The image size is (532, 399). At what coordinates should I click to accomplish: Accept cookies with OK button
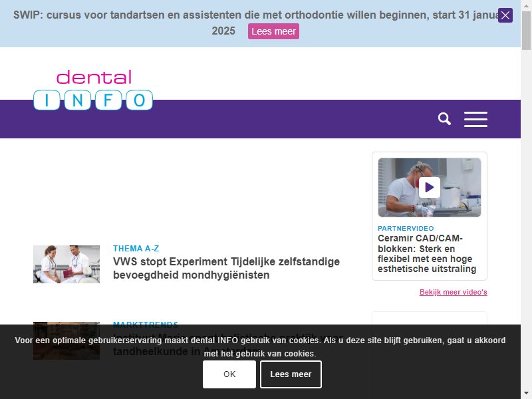click(229, 374)
